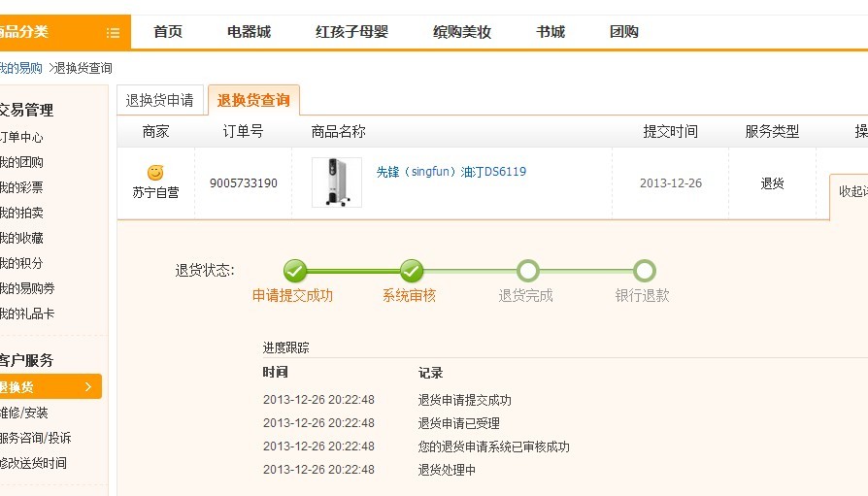Click the 银行退款 progress circle

click(x=645, y=271)
